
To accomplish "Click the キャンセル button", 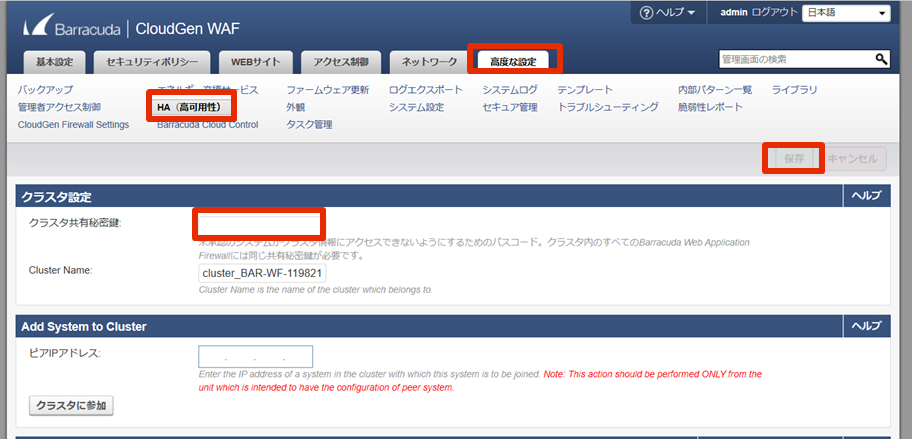I will click(852, 158).
